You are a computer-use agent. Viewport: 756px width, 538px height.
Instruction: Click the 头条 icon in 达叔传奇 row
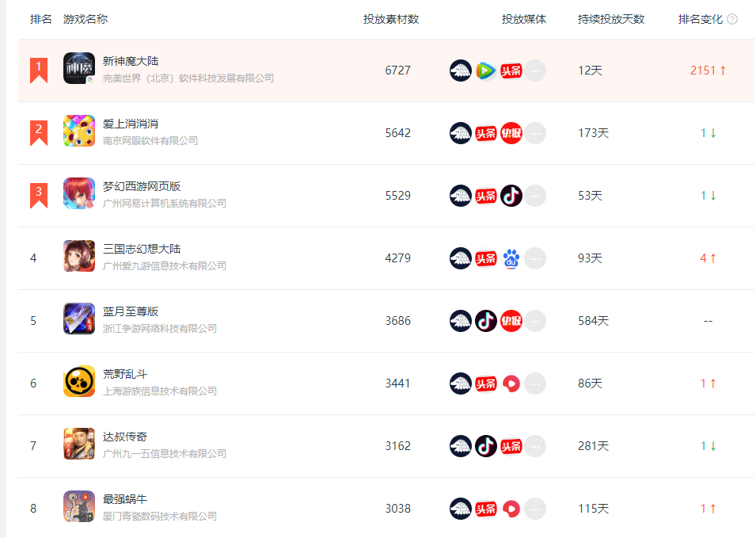click(x=511, y=446)
